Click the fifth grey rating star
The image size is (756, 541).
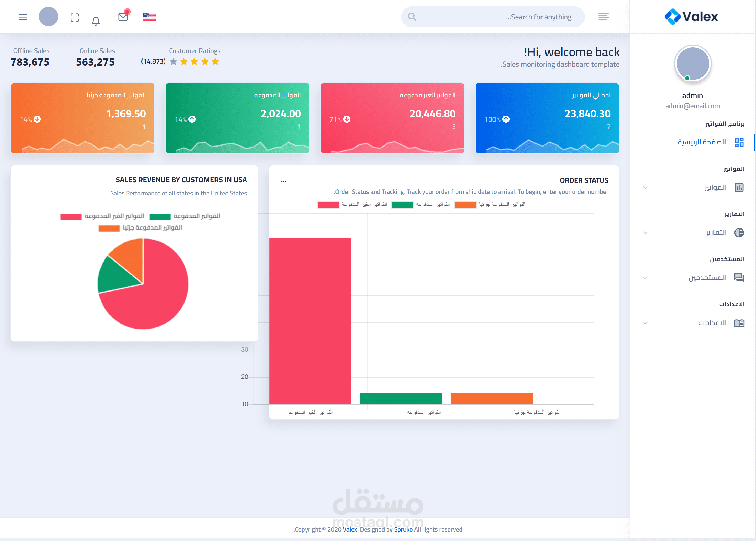pos(174,62)
